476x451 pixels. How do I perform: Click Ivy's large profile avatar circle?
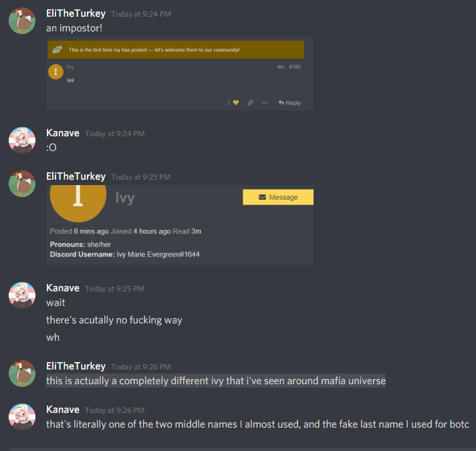click(x=78, y=197)
